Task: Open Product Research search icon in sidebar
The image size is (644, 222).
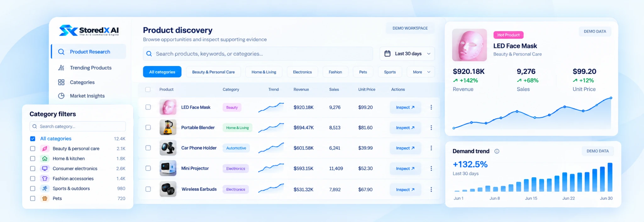Action: pos(61,52)
